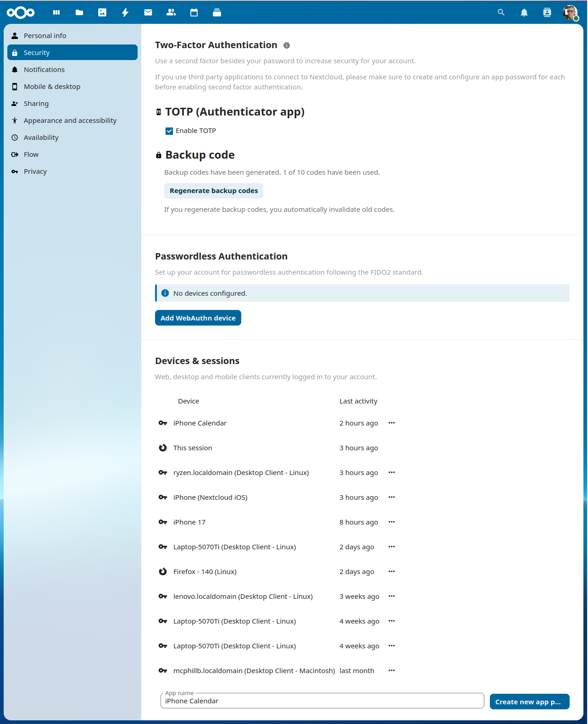The image size is (588, 724).
Task: Click Regenerate backup codes button
Action: (214, 191)
